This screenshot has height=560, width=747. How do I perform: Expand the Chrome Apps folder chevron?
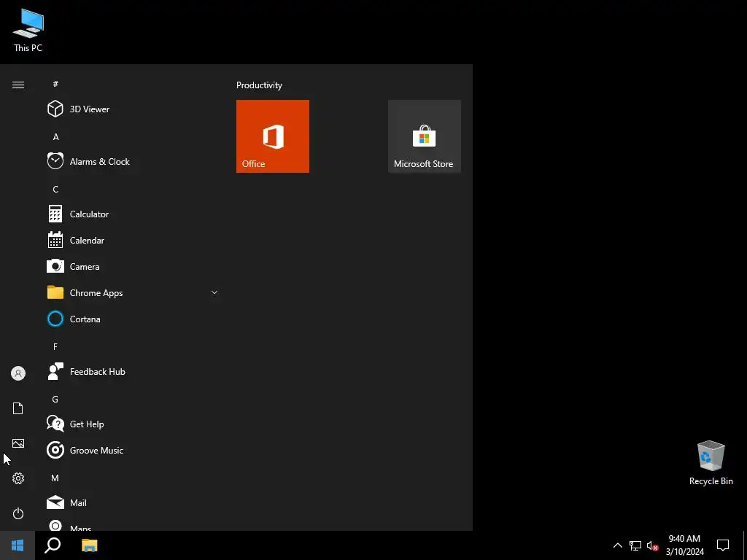(214, 292)
